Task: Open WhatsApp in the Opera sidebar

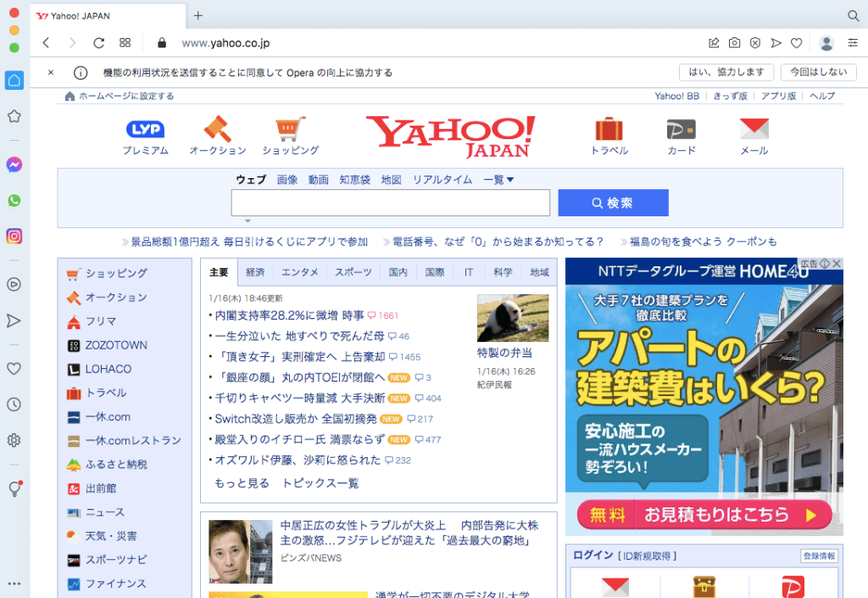Action: click(14, 200)
